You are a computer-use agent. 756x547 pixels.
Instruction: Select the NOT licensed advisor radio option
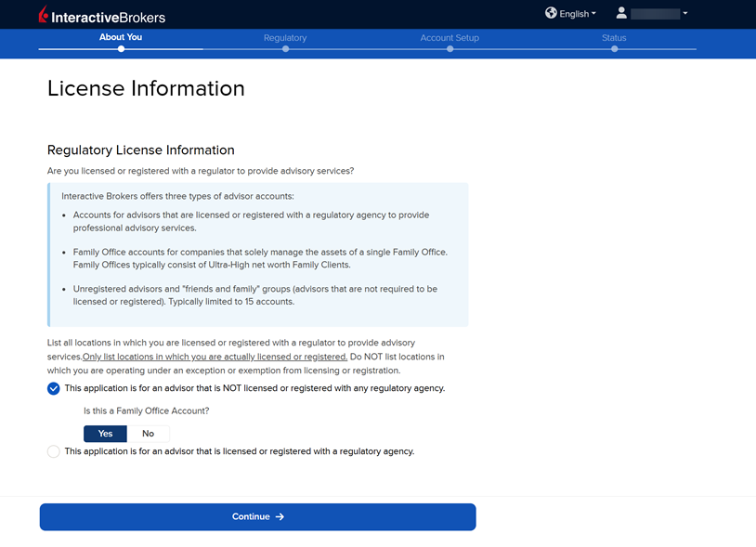click(x=54, y=388)
